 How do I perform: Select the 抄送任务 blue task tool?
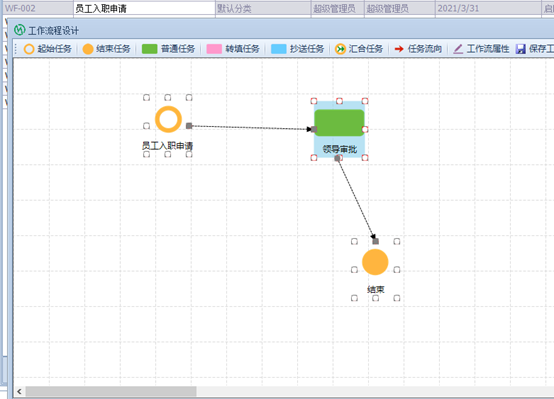297,49
